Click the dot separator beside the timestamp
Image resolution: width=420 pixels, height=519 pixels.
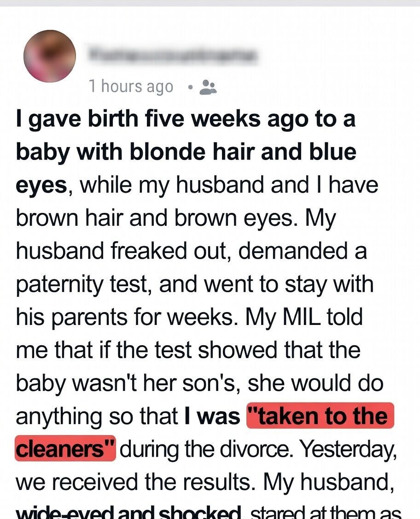pyautogui.click(x=189, y=87)
